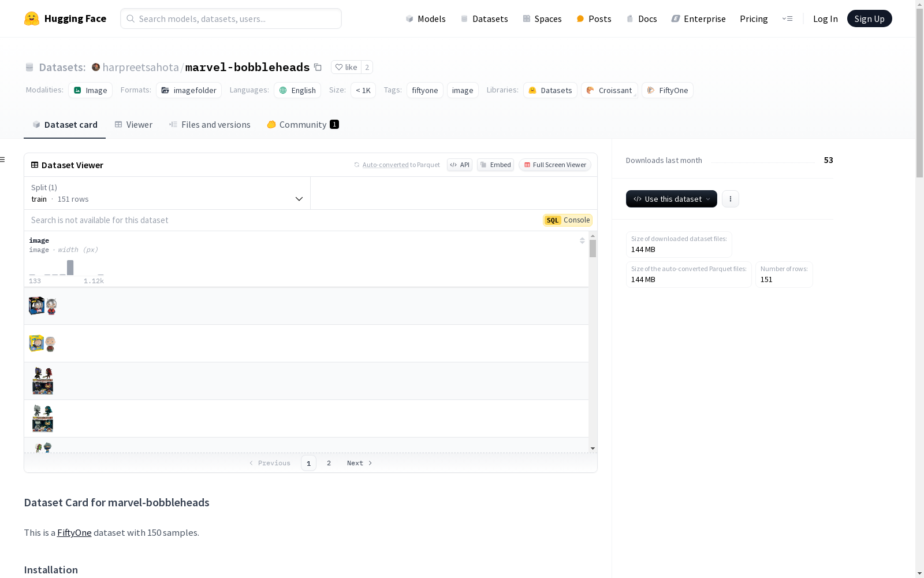Select page 1 in the pagination

tap(308, 463)
